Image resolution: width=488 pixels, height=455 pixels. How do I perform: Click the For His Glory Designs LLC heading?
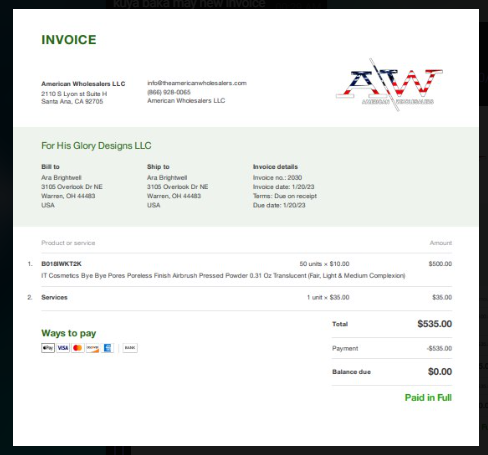tap(96, 146)
